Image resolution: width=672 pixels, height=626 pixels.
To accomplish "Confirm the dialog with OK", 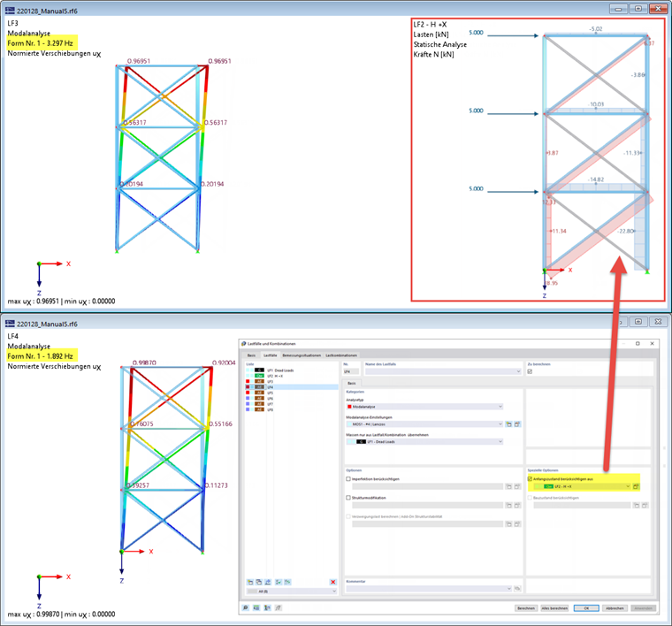I will [586, 608].
